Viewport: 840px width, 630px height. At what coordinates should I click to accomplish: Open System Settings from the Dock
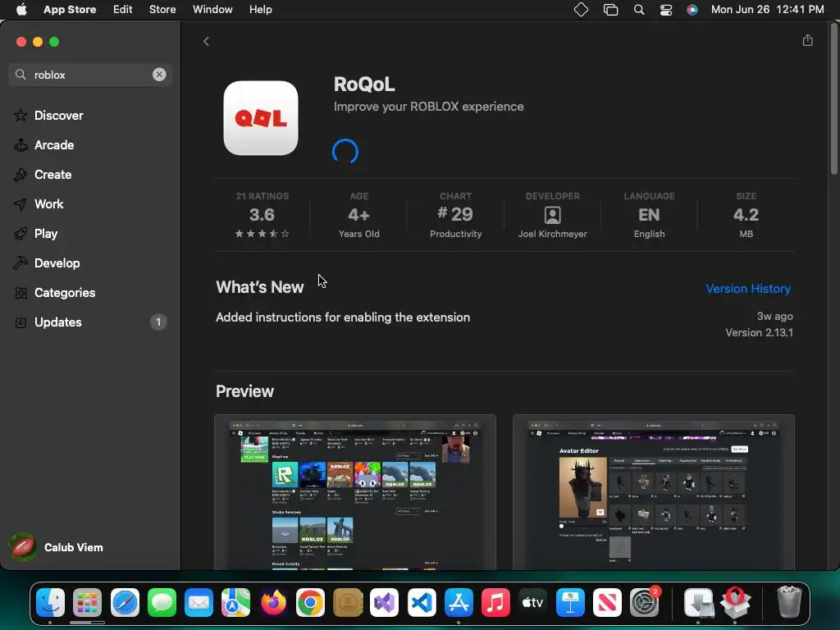click(645, 603)
